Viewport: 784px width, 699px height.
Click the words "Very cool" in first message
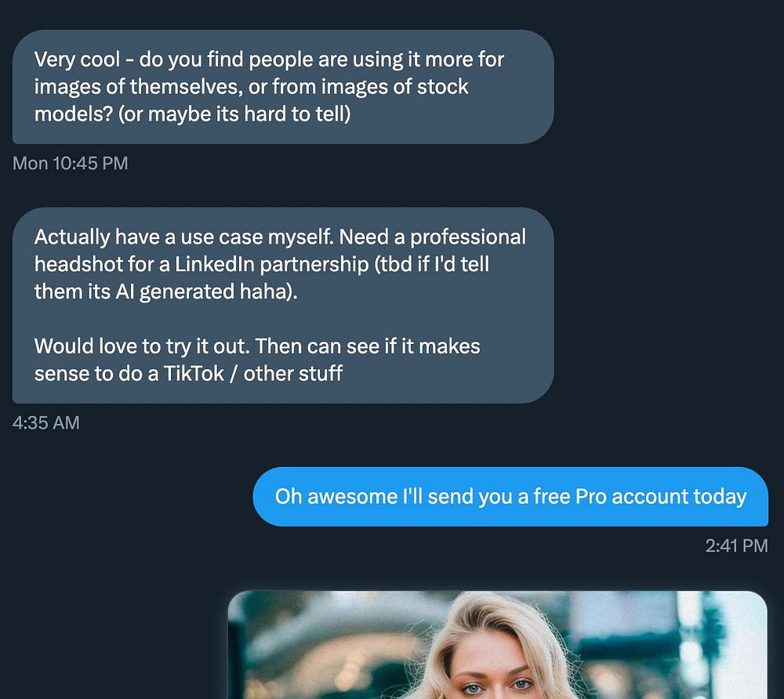[x=77, y=60]
